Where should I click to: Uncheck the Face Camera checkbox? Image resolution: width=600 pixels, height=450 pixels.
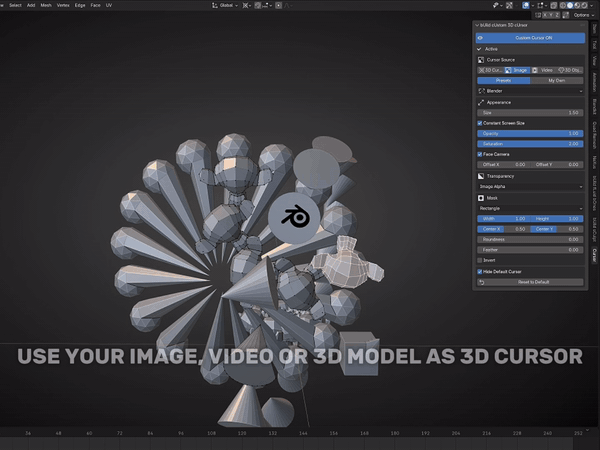(x=479, y=154)
